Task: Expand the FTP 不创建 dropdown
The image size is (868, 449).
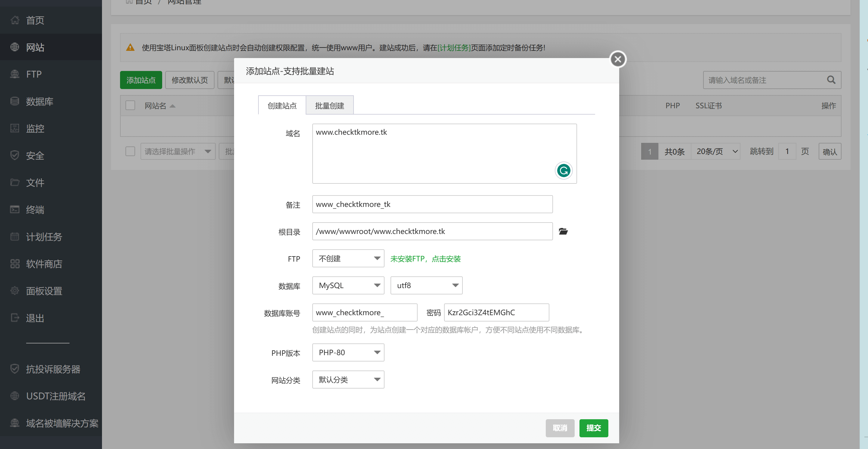Action: [x=348, y=258]
